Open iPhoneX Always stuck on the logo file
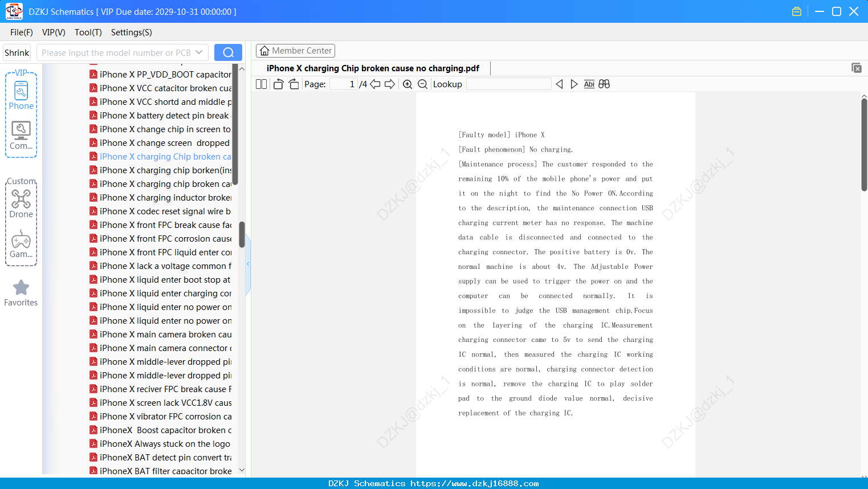Screen dimensions: 868x489 click(x=160, y=444)
